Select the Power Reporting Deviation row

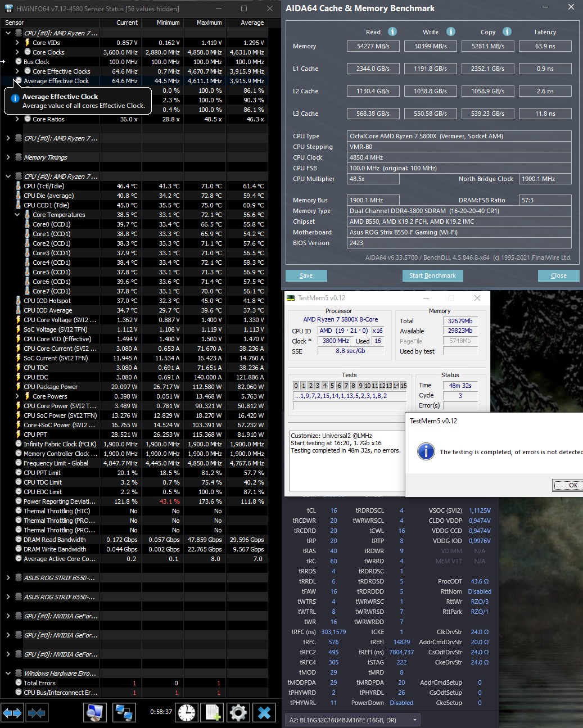point(134,501)
